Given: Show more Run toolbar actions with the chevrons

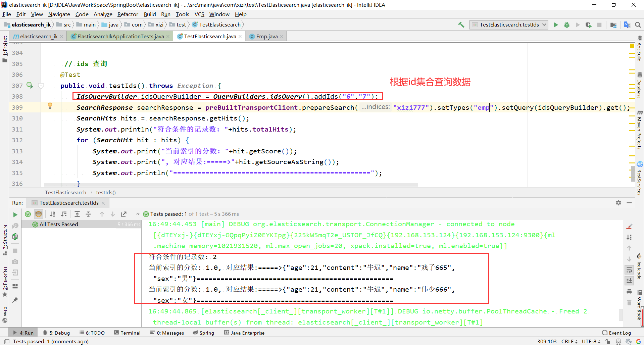Looking at the screenshot, I should [x=138, y=214].
